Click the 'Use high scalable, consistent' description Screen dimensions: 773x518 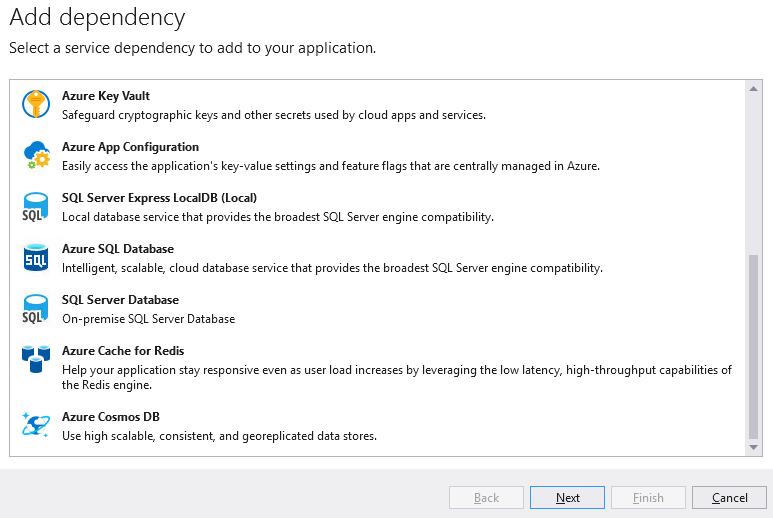coord(219,436)
